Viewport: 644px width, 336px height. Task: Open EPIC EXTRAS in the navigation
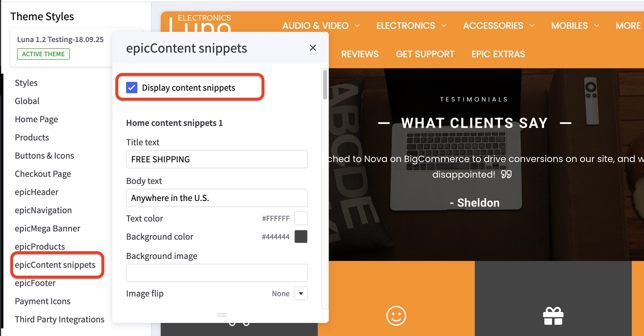click(x=498, y=54)
